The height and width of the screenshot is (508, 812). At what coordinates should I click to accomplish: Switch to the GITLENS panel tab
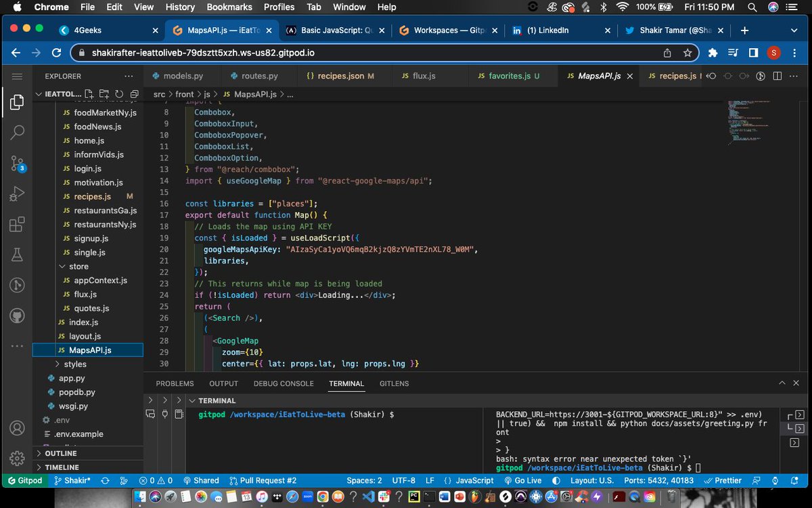click(394, 383)
